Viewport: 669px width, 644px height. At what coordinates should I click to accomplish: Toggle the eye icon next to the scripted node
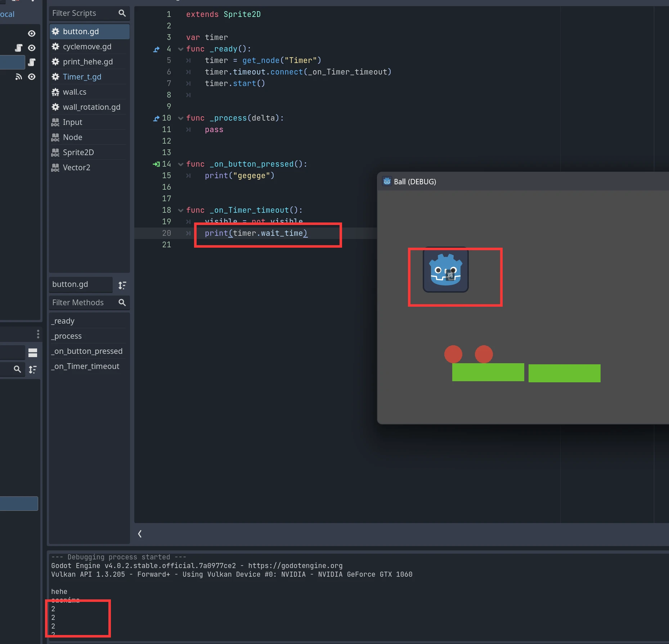pyautogui.click(x=31, y=48)
